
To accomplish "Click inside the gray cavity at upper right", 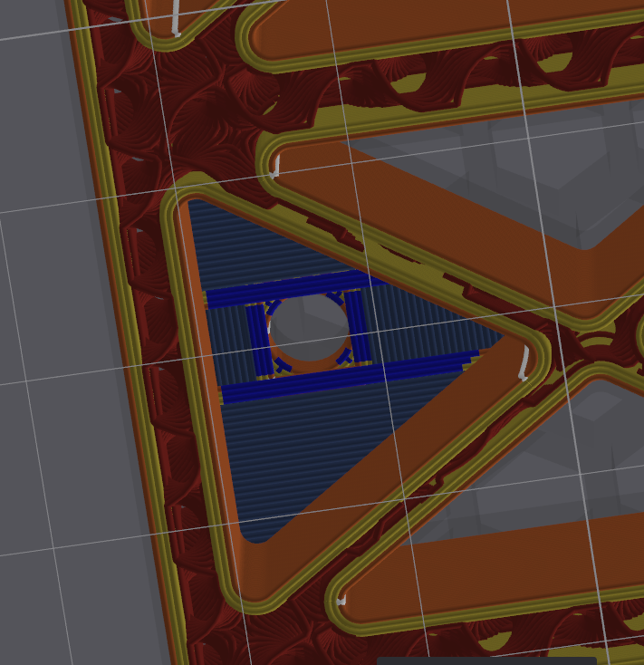I will pos(507,172).
